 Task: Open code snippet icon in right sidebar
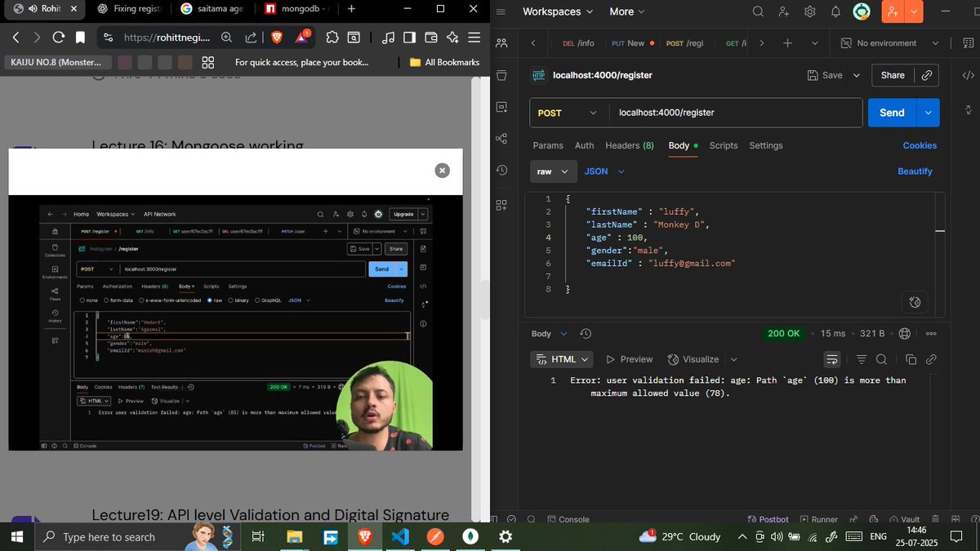(x=968, y=75)
